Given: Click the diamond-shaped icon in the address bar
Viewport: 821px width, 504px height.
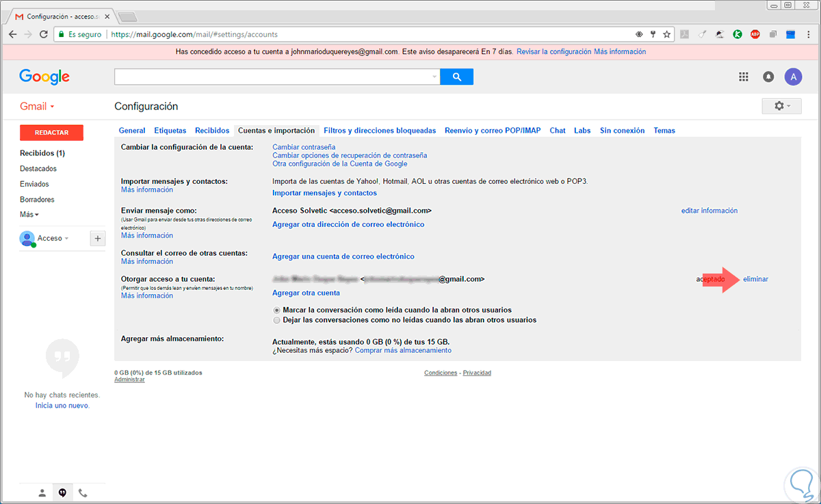Looking at the screenshot, I should click(x=639, y=34).
